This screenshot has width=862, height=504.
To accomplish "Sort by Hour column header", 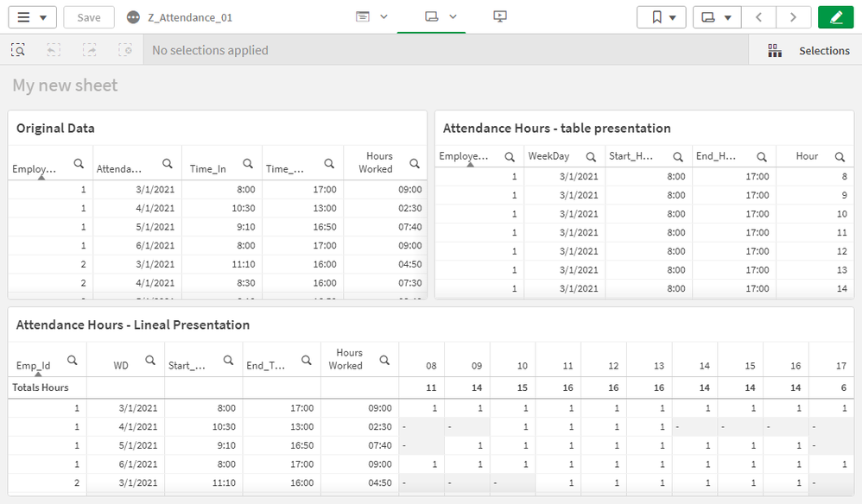I will coord(807,156).
